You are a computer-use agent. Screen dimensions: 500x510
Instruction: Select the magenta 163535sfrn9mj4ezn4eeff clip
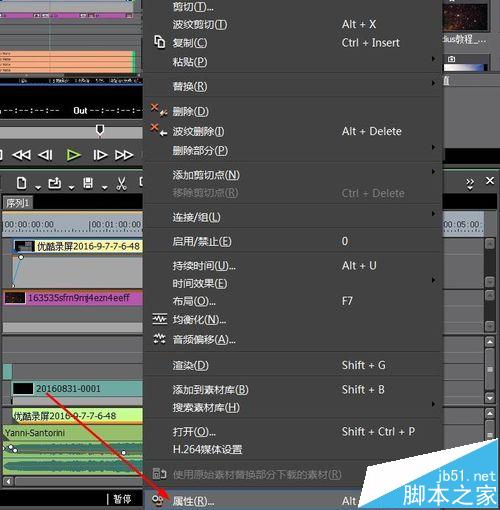(x=73, y=298)
